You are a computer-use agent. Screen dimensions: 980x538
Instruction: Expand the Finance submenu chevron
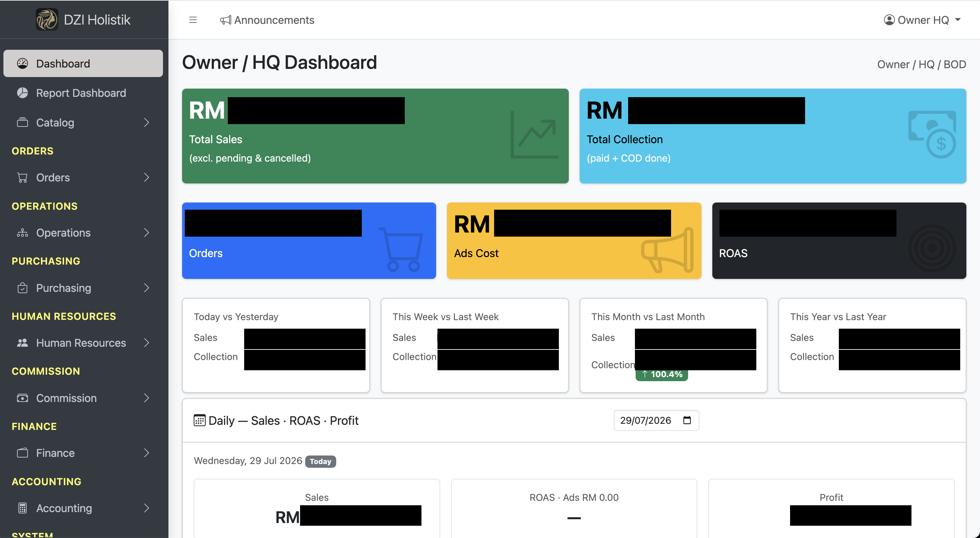147,453
